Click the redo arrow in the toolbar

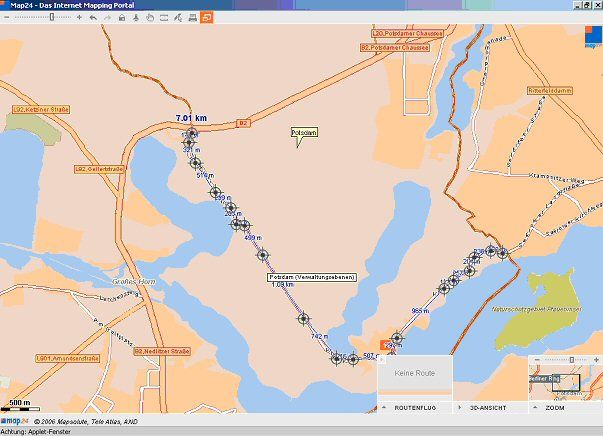click(107, 18)
